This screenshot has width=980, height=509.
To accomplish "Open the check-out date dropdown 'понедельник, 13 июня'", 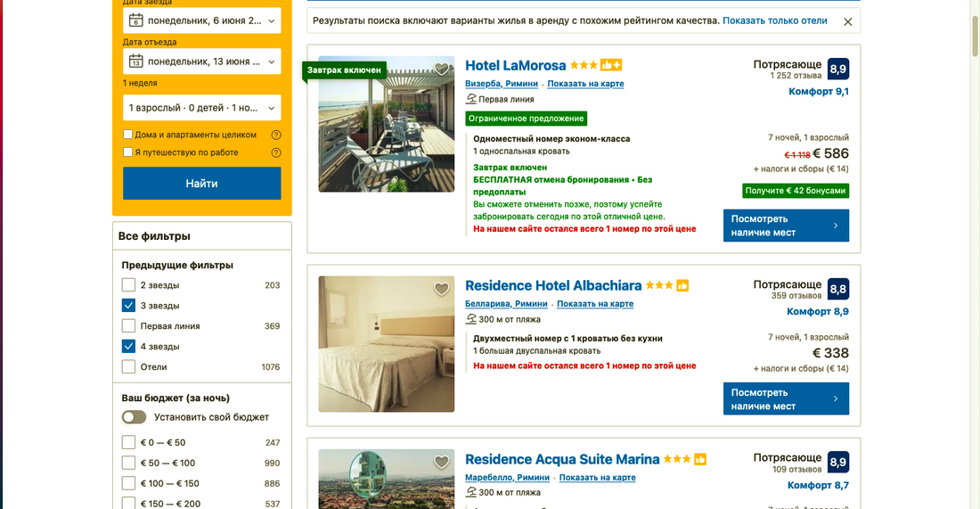I will (202, 62).
